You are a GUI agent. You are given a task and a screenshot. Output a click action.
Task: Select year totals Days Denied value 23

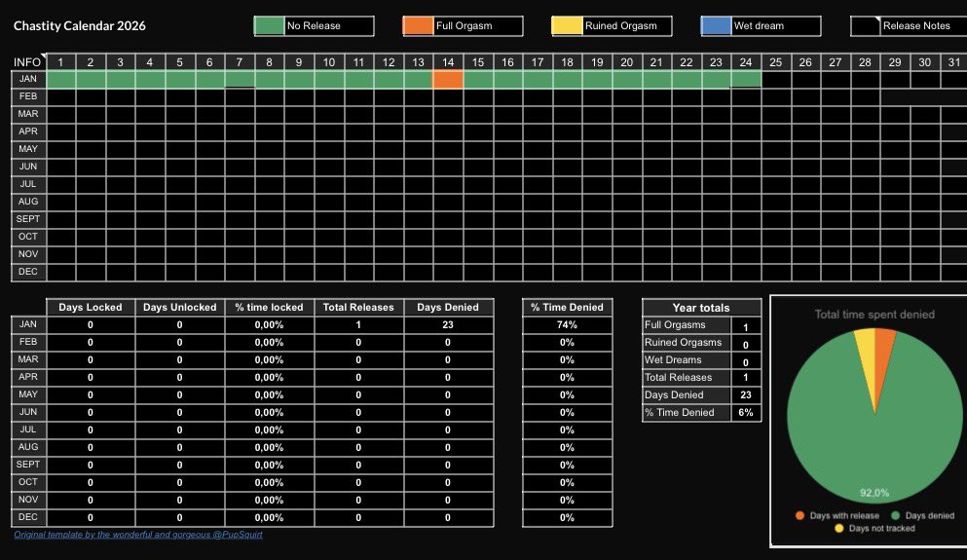(746, 395)
